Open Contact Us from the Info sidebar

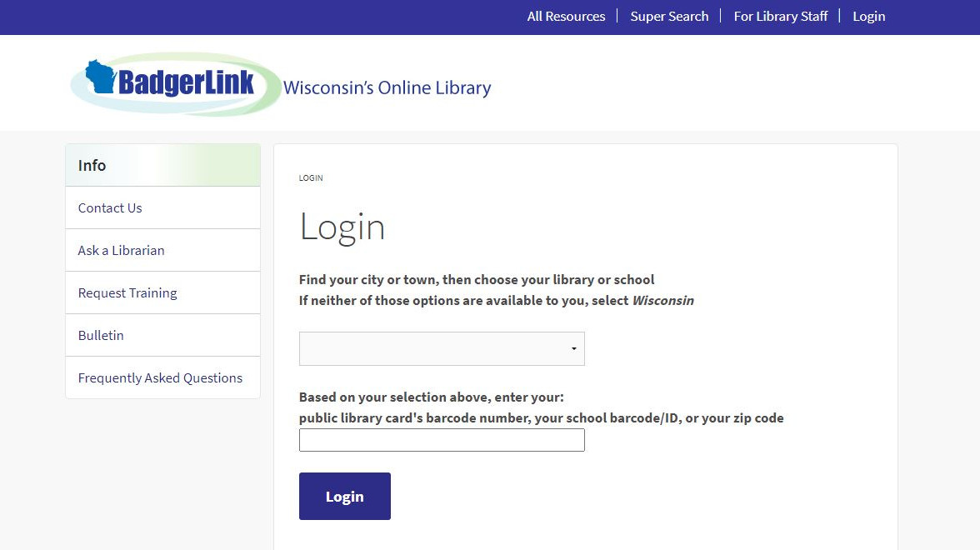110,208
